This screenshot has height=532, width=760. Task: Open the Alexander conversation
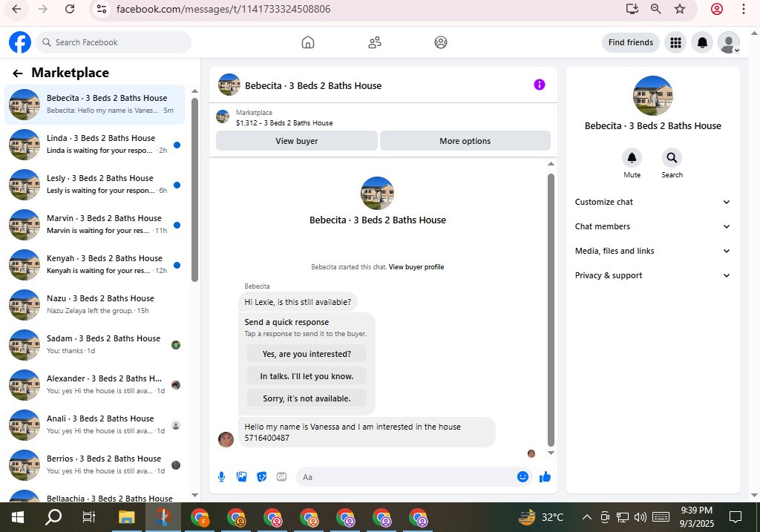[x=94, y=385]
